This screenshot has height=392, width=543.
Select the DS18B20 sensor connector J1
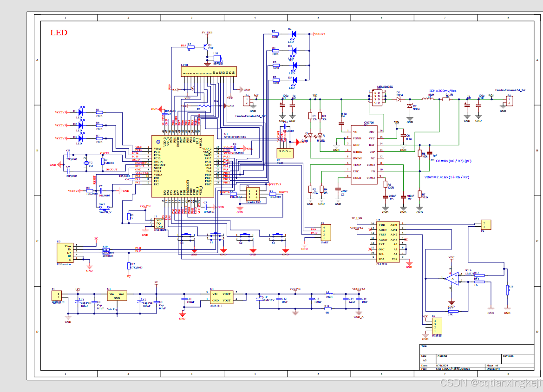tap(159, 223)
